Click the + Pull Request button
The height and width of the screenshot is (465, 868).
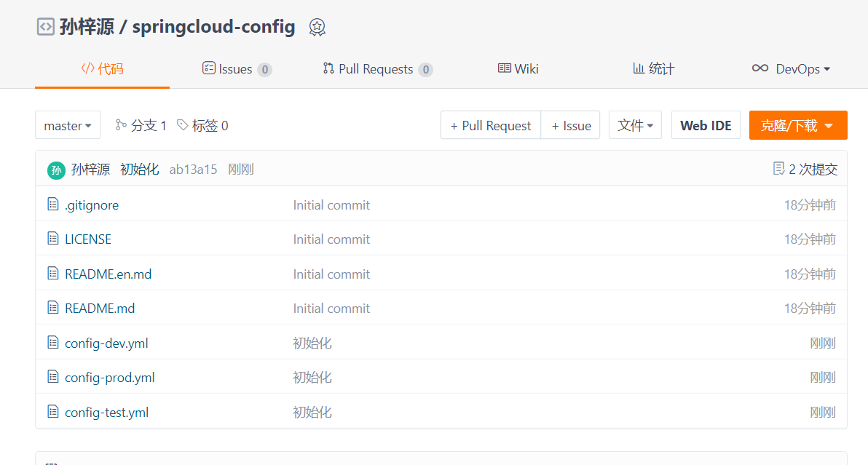click(491, 125)
